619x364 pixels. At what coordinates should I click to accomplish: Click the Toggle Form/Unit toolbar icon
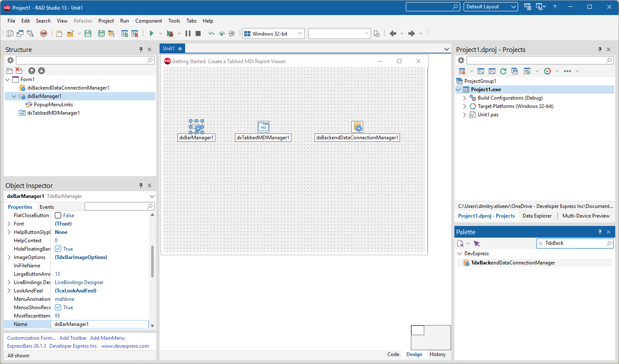30,33
